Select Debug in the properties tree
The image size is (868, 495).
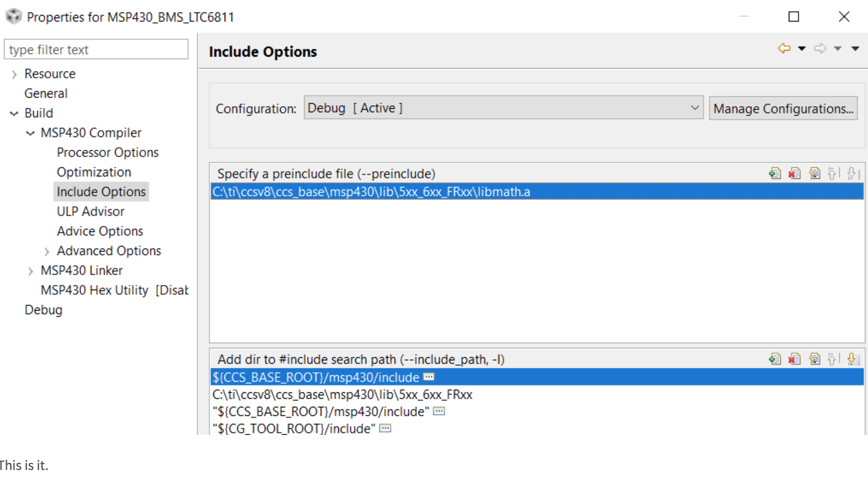click(43, 310)
